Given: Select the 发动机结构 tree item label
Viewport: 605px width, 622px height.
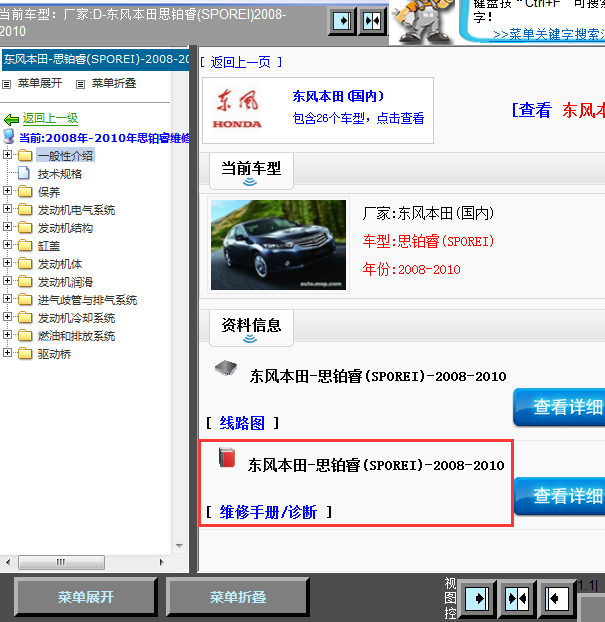Looking at the screenshot, I should point(65,228).
